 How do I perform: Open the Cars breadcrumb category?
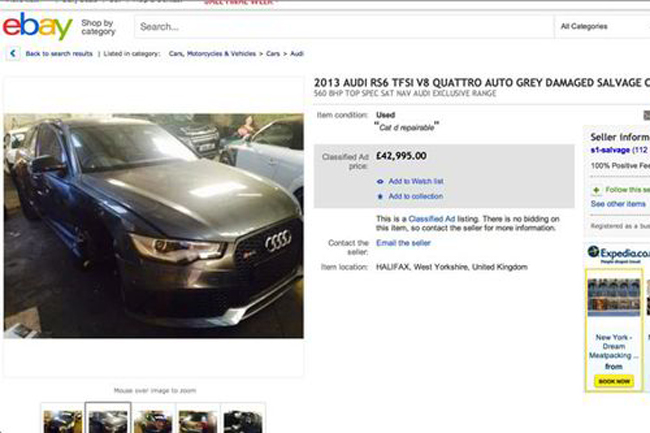click(x=273, y=54)
